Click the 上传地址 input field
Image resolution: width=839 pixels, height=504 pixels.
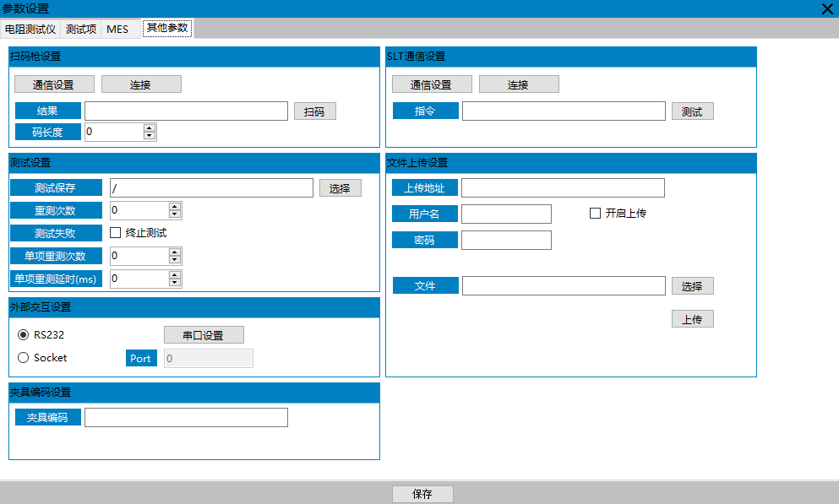pos(563,188)
